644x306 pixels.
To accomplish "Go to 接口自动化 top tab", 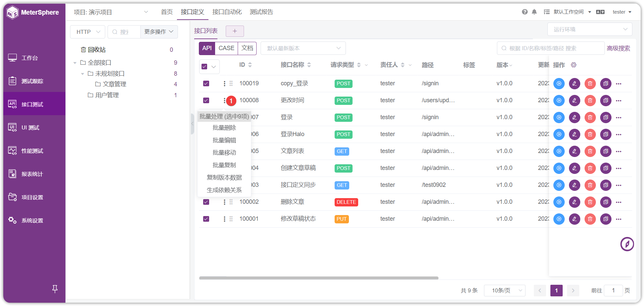I will click(227, 12).
